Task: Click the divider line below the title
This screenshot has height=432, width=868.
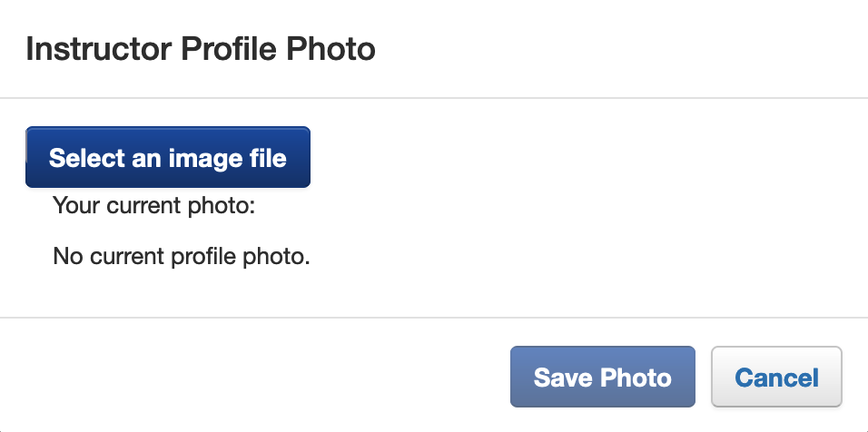Action: click(x=434, y=97)
